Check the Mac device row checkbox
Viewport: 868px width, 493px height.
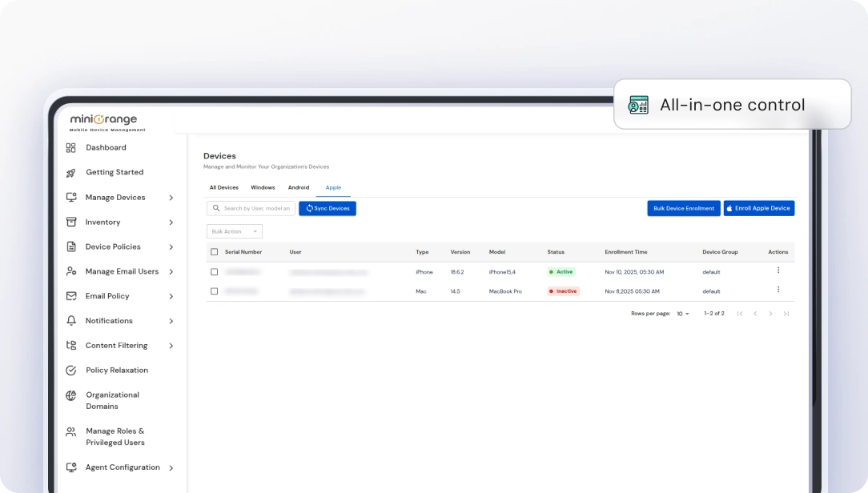(214, 291)
